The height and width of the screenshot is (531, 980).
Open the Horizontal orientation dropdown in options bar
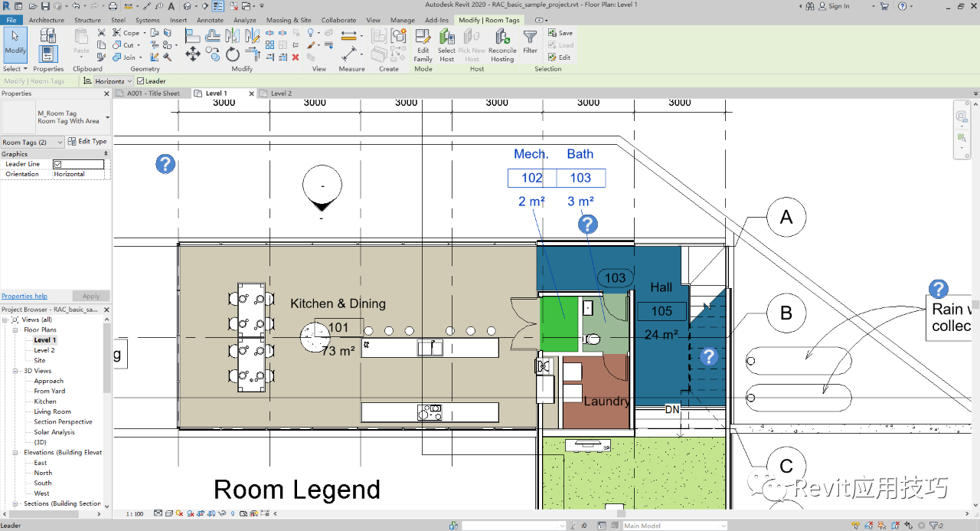coord(113,81)
